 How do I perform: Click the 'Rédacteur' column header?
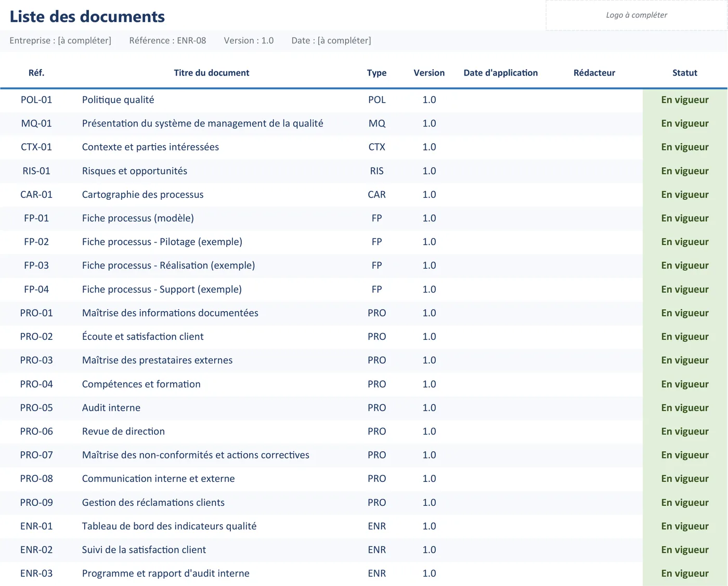(594, 73)
